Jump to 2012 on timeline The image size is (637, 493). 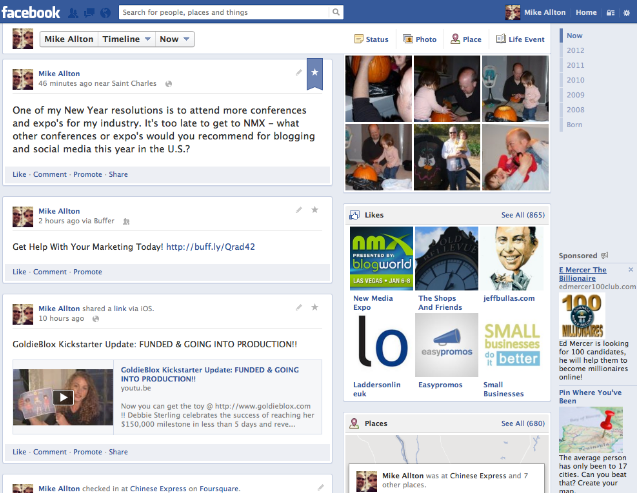pyautogui.click(x=575, y=50)
